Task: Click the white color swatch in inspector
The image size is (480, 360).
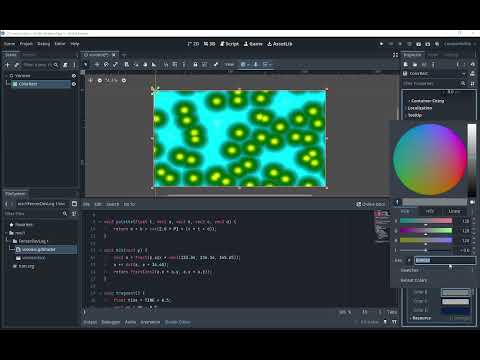Action: 455,302
